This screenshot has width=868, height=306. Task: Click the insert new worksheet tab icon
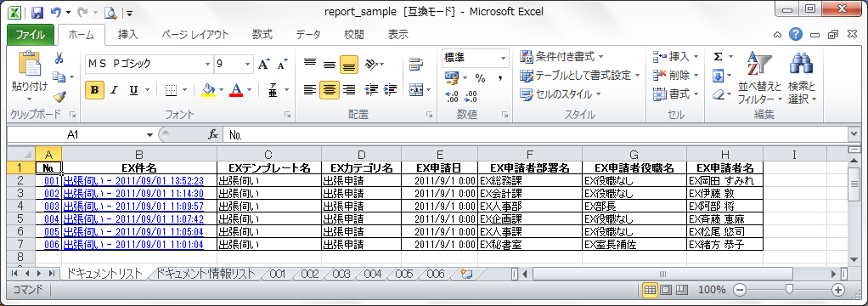[x=465, y=274]
